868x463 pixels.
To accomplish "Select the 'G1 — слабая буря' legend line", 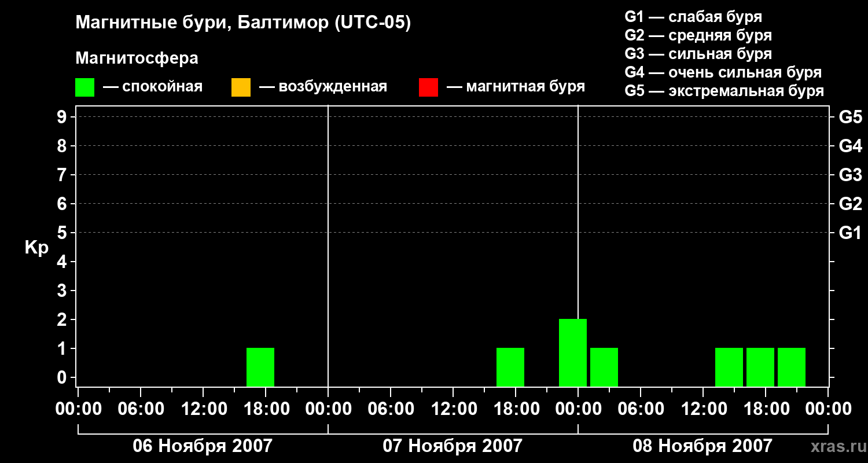I will [x=693, y=17].
